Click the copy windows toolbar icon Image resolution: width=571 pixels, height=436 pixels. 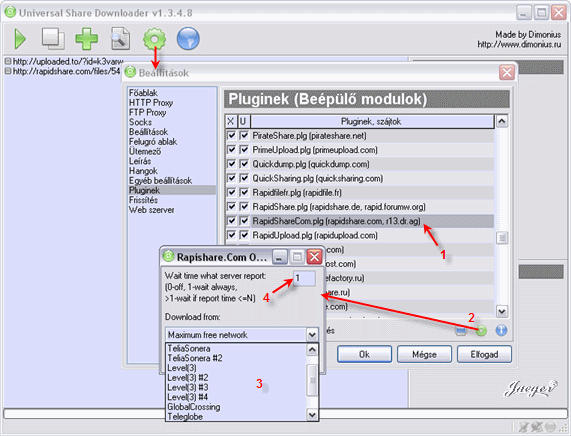(53, 39)
